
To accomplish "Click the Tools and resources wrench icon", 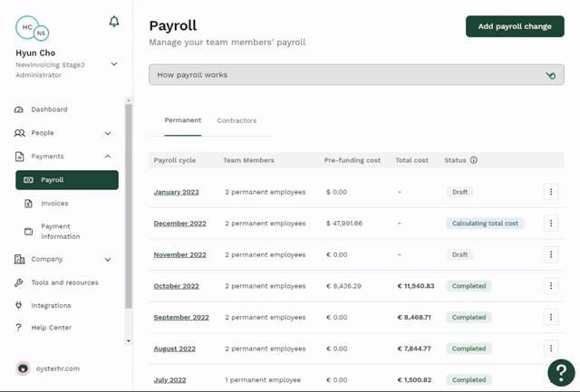I will [18, 282].
